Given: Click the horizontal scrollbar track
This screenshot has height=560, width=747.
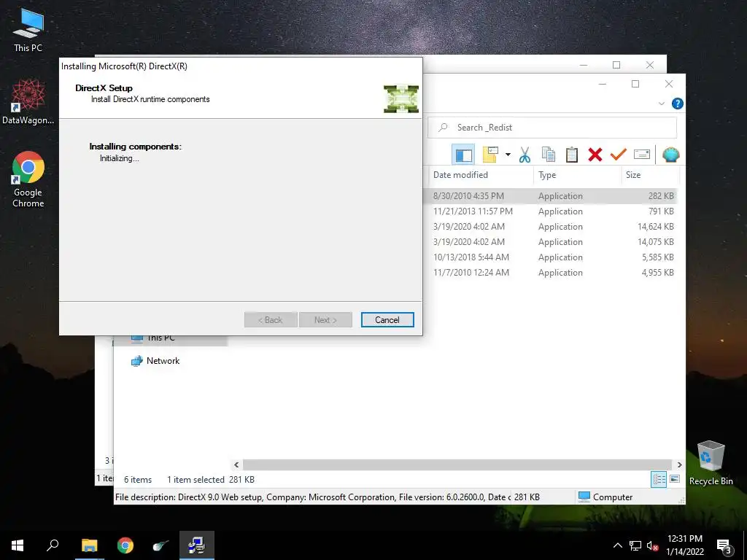Looking at the screenshot, I should pos(457,464).
